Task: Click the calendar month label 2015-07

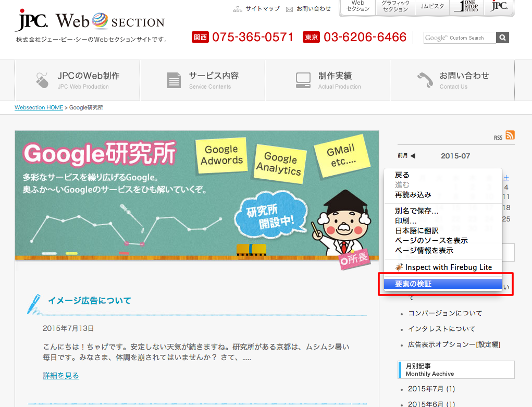Action: click(x=455, y=156)
